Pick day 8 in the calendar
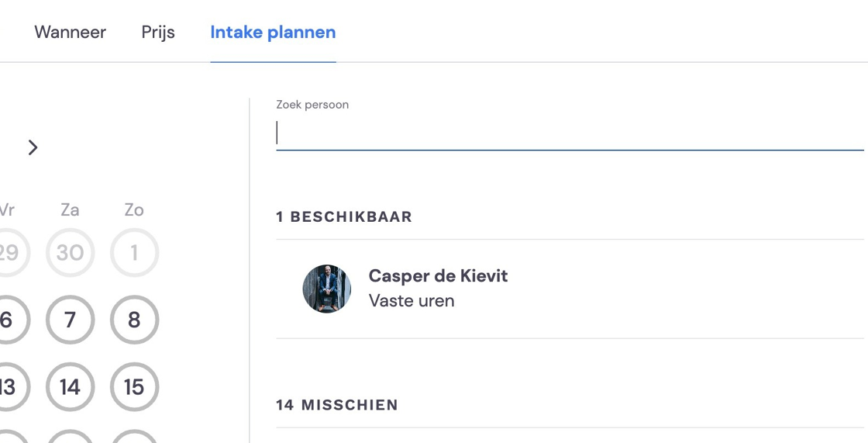The image size is (868, 443). tap(135, 320)
